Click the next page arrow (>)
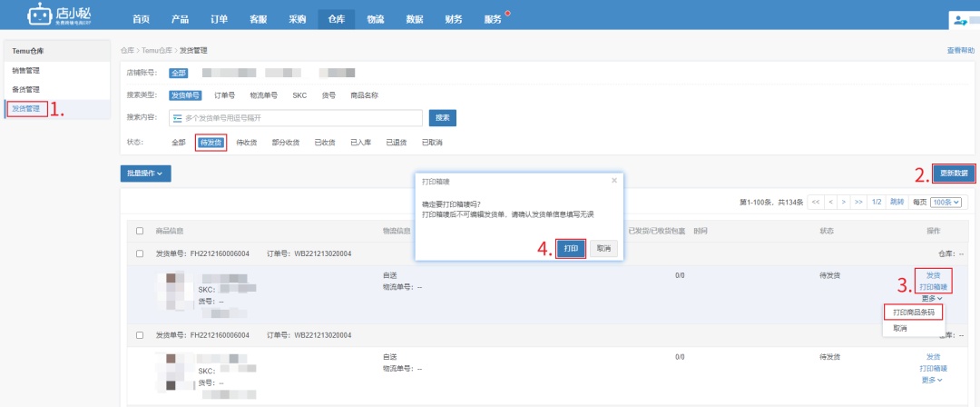Image resolution: width=980 pixels, height=407 pixels. 844,202
